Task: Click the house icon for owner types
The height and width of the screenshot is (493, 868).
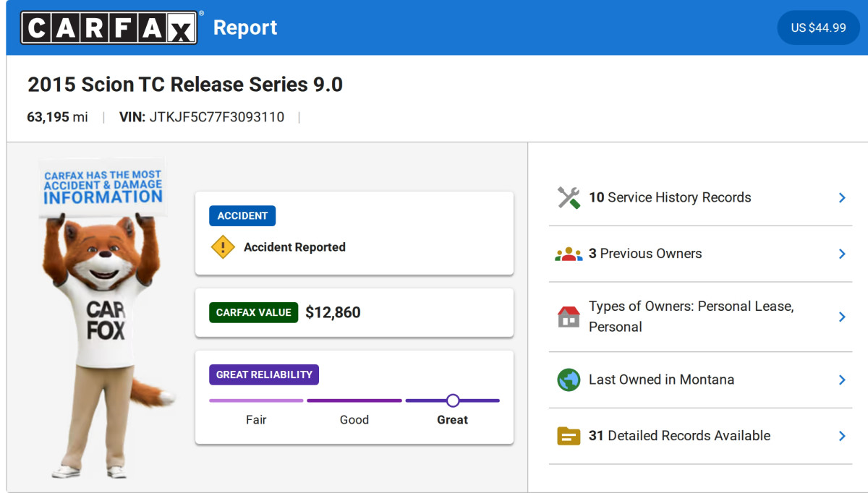Action: click(x=569, y=317)
